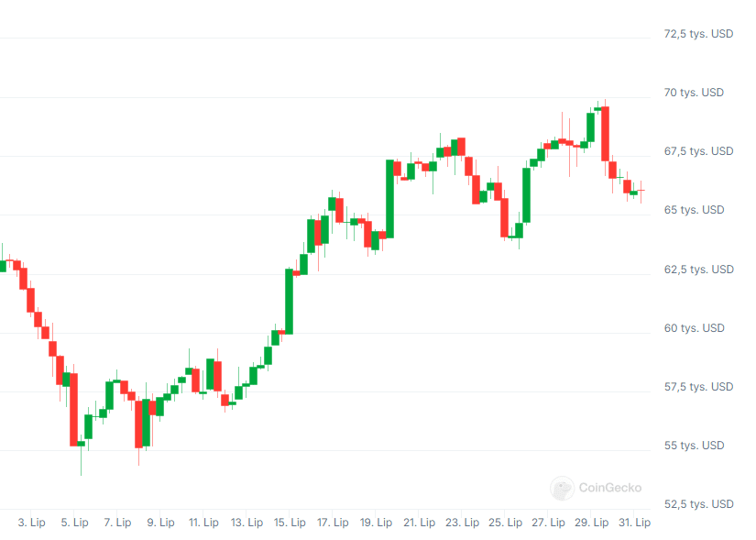Click the CoinGecko gecko logo icon
The height and width of the screenshot is (540, 756).
[562, 488]
